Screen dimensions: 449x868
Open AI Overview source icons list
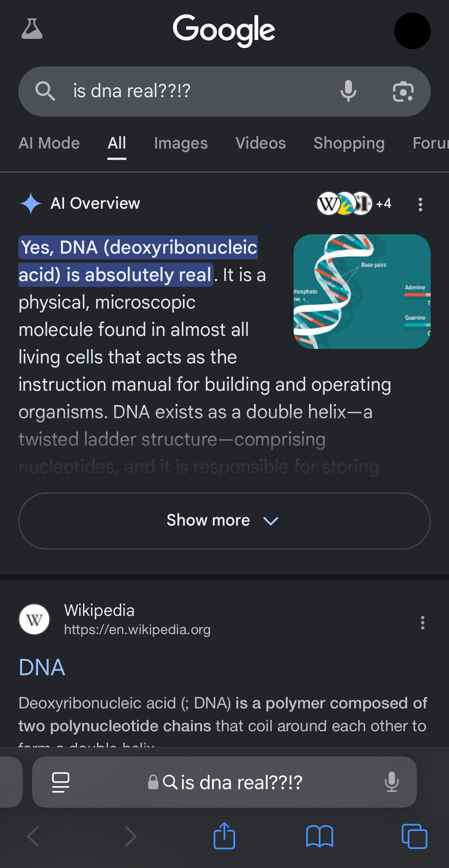pyautogui.click(x=353, y=204)
